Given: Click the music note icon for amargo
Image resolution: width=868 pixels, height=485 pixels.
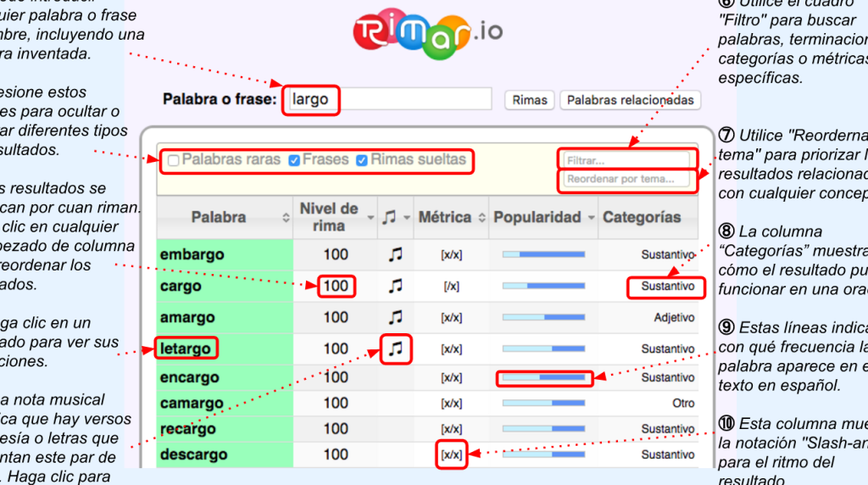Looking at the screenshot, I should tap(395, 317).
